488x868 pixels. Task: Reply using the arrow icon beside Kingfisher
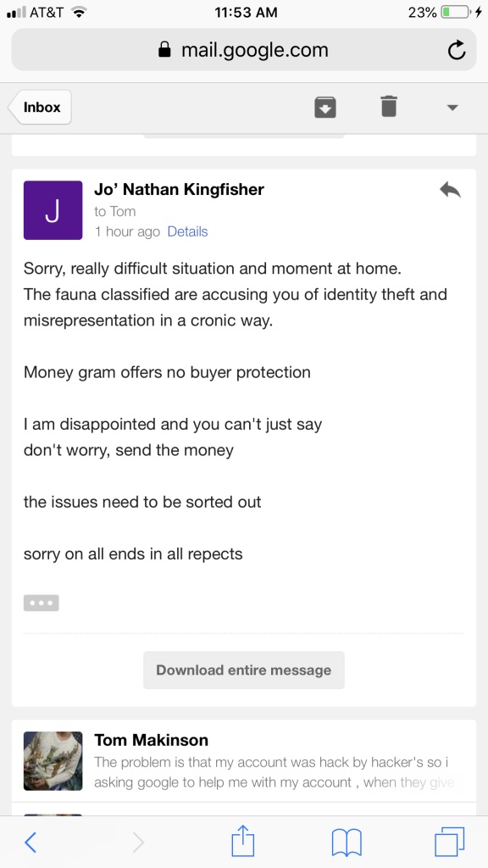tap(451, 191)
